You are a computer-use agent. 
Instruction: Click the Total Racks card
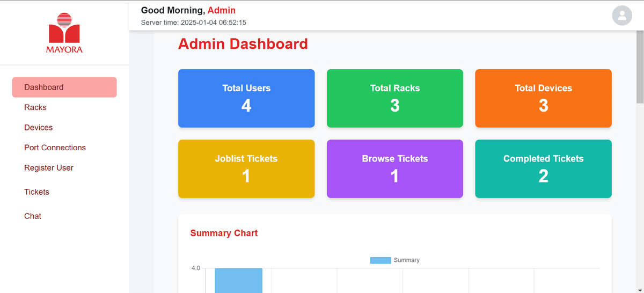pyautogui.click(x=395, y=98)
